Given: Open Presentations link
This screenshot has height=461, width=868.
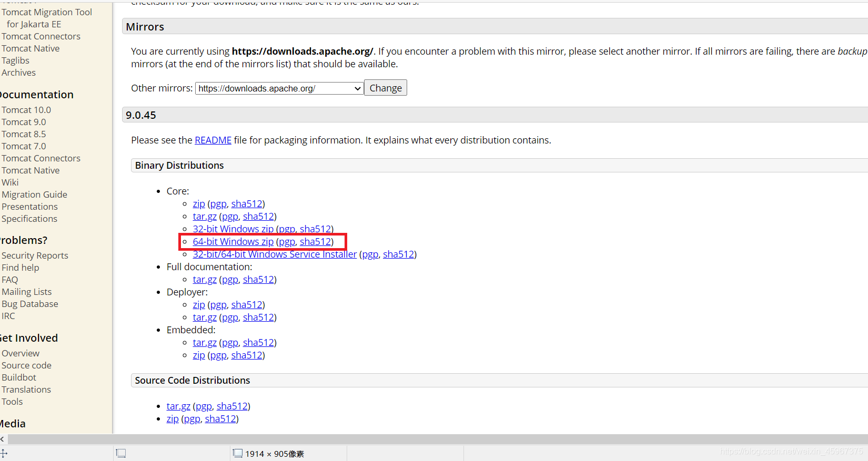Looking at the screenshot, I should click(x=29, y=207).
